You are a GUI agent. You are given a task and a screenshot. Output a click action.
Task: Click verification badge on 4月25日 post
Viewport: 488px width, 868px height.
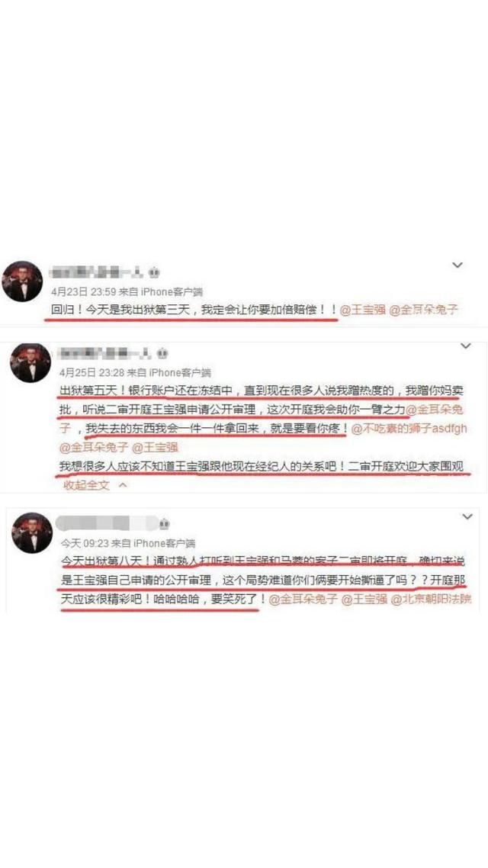[x=162, y=353]
